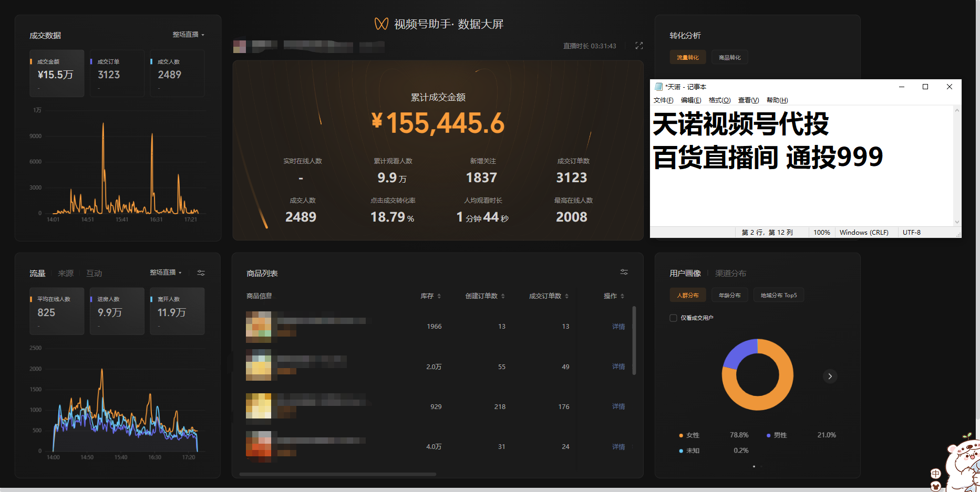This screenshot has height=492, width=980.
Task: Click the 最高在线人数 2008 value
Action: 572,217
